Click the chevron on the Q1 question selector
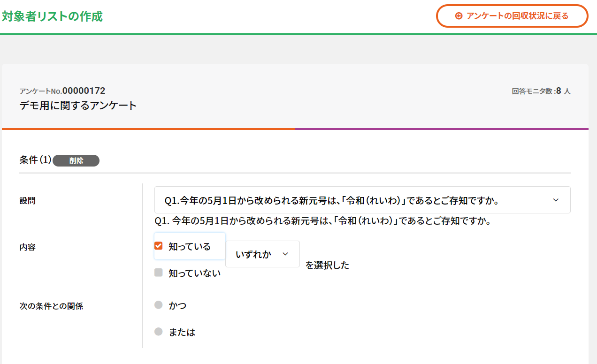The height and width of the screenshot is (364, 597). coord(556,200)
